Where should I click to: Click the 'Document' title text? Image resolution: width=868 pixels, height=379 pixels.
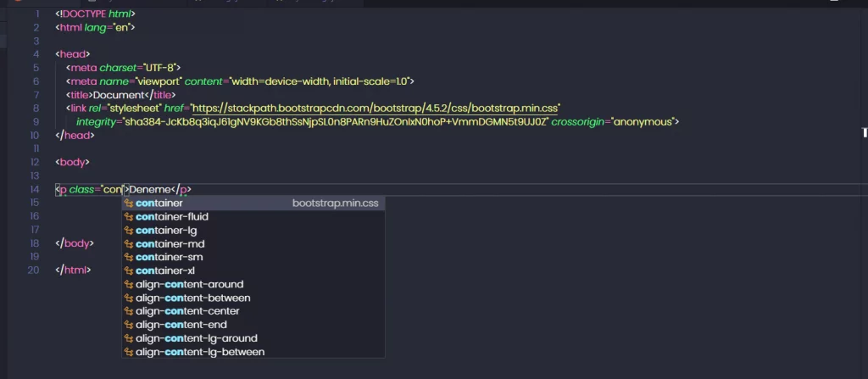[119, 95]
